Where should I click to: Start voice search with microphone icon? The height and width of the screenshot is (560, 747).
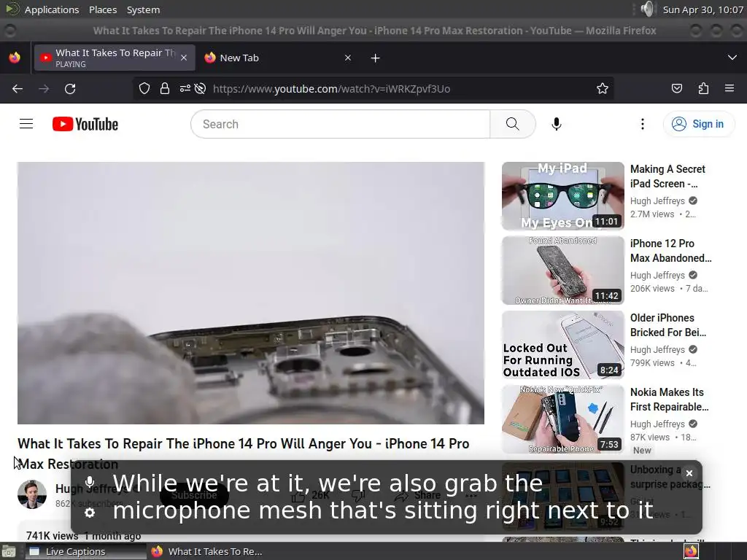tap(556, 124)
